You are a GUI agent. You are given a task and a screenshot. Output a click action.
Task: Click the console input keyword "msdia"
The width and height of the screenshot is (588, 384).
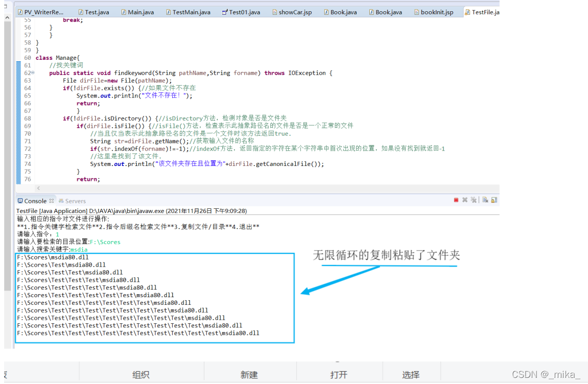(79, 250)
